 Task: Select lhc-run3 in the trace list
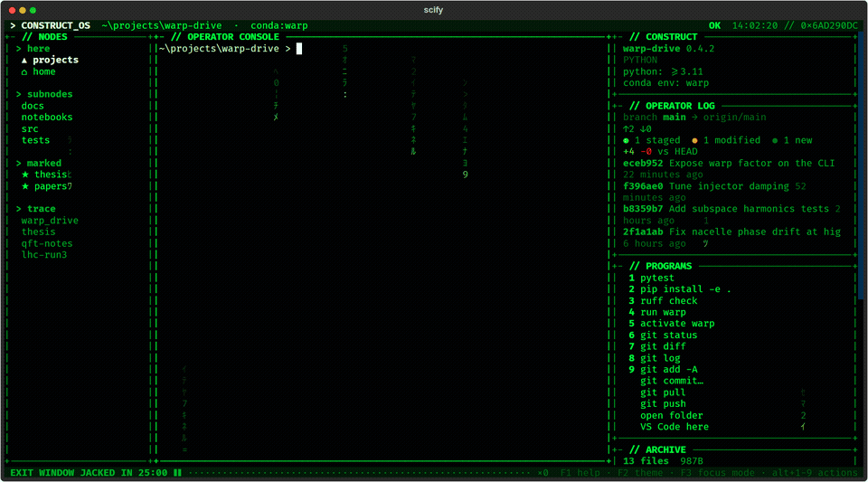click(x=44, y=254)
